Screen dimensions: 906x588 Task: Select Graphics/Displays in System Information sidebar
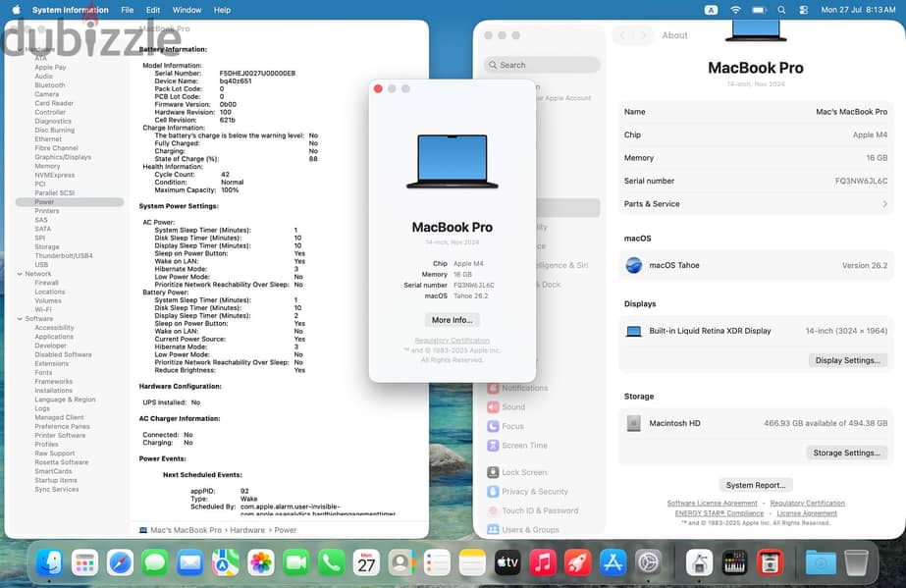[63, 157]
